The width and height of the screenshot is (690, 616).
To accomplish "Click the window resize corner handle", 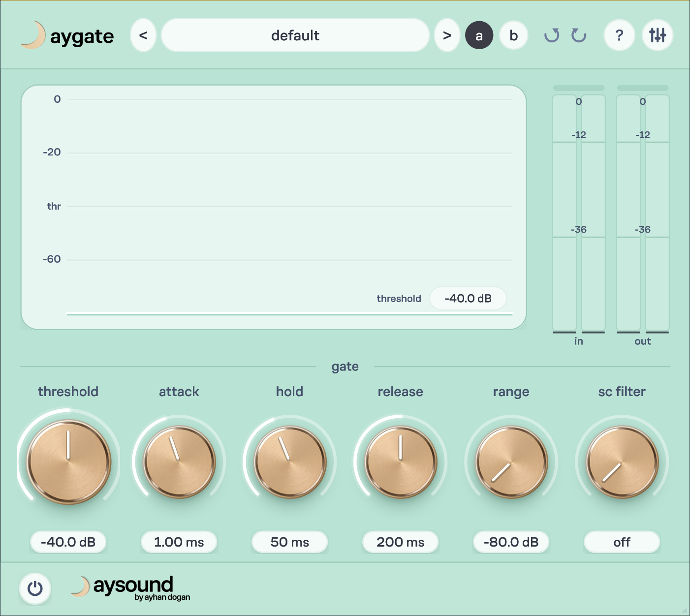I will coord(684,610).
